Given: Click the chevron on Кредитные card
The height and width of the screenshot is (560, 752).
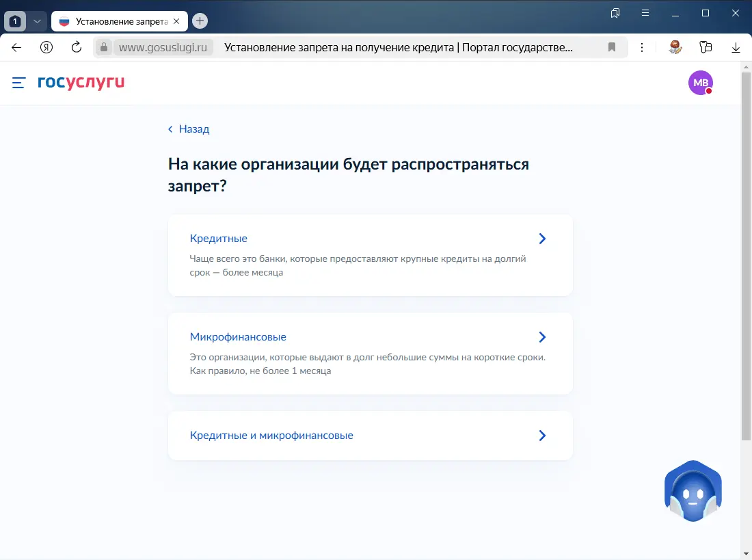Looking at the screenshot, I should coord(542,239).
